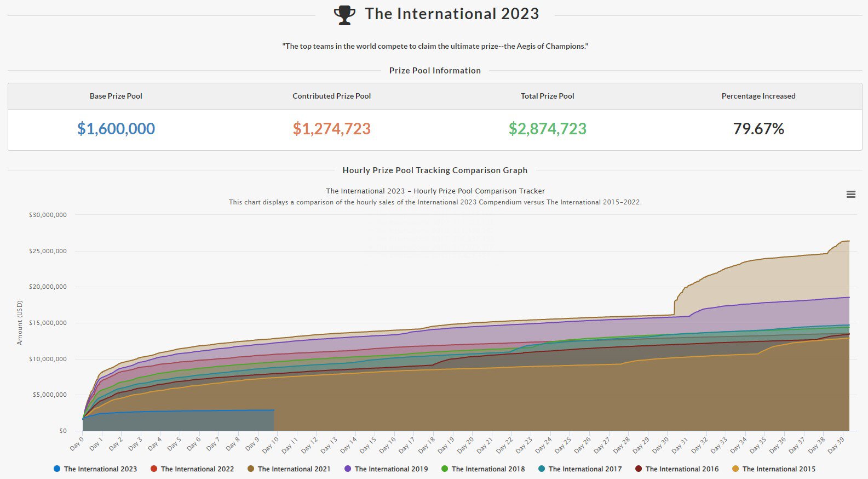
Task: Toggle The International 2022 legend series
Action: [197, 469]
